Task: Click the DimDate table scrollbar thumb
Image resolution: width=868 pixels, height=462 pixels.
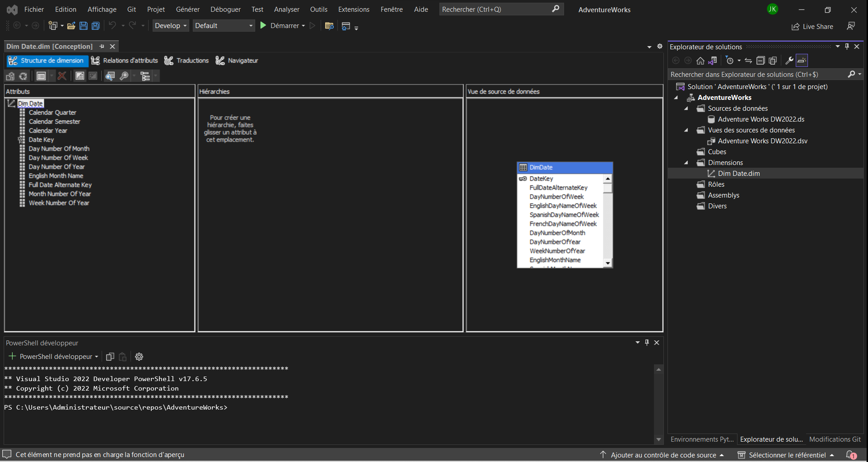Action: click(608, 189)
